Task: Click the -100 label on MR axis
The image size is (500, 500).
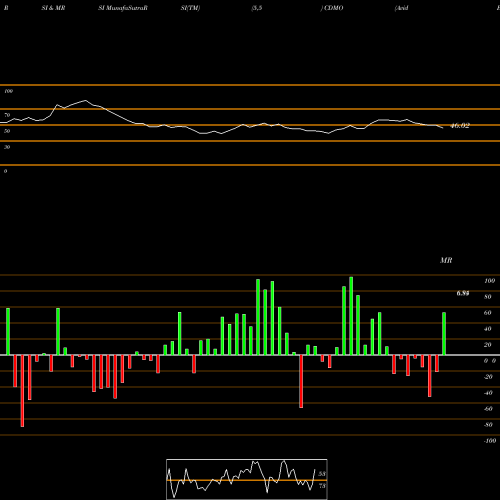Action: (490, 441)
